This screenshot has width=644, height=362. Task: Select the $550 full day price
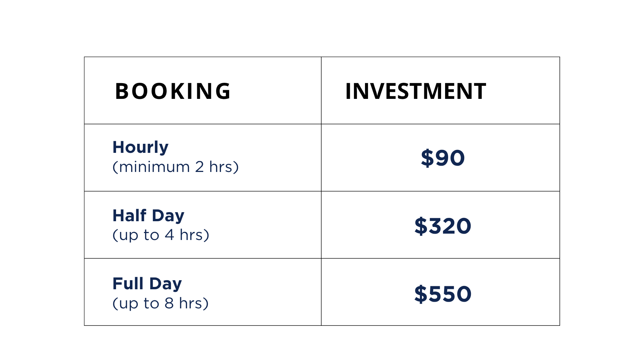(443, 294)
